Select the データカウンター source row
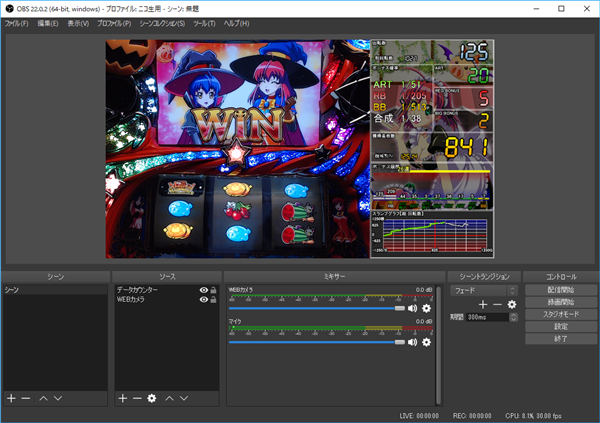Screen dimensions: 600x423 (x=167, y=290)
